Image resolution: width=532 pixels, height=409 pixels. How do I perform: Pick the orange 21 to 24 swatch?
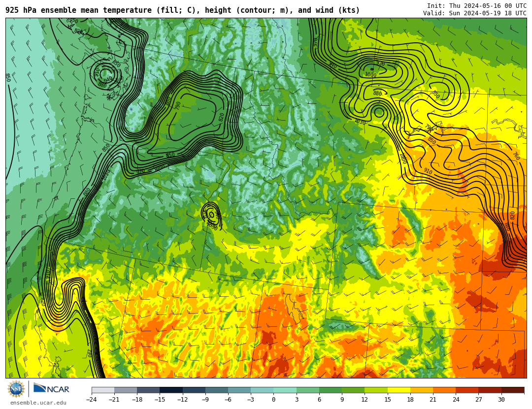[444, 390]
